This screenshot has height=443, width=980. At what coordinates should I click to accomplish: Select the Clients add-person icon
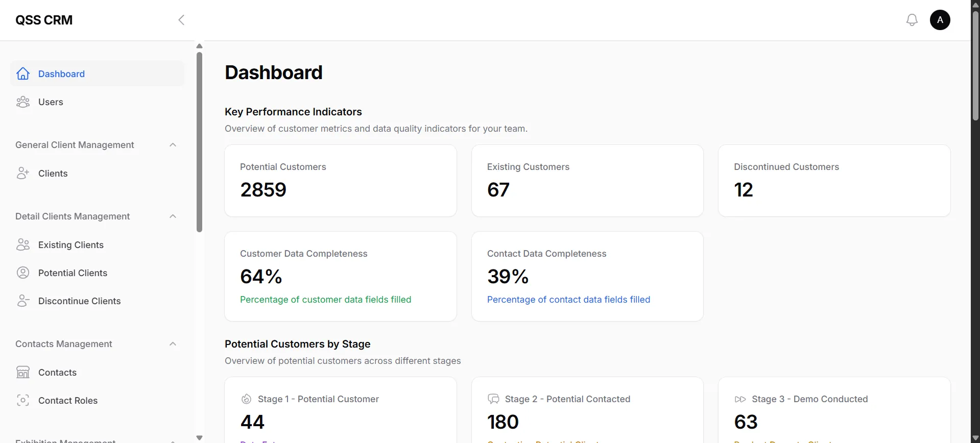[x=23, y=173]
